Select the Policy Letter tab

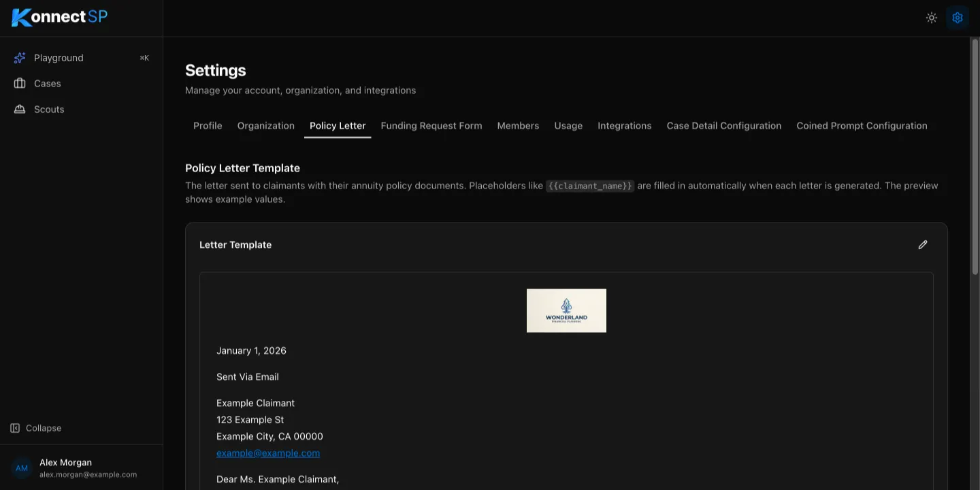338,126
